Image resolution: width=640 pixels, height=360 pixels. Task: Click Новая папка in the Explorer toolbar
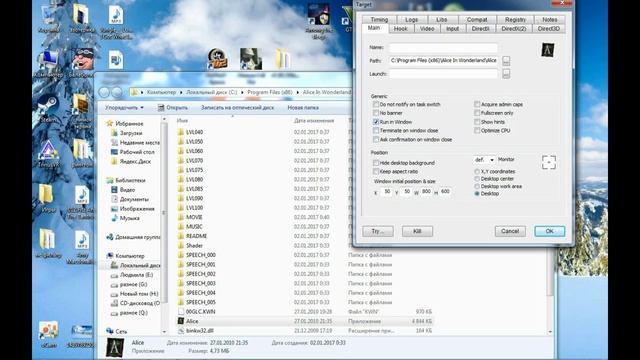pyautogui.click(x=303, y=108)
